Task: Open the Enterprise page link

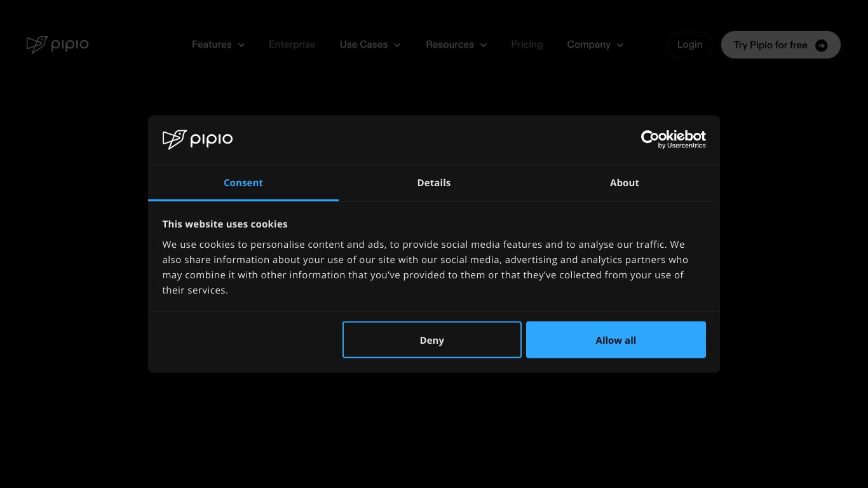Action: coord(292,44)
